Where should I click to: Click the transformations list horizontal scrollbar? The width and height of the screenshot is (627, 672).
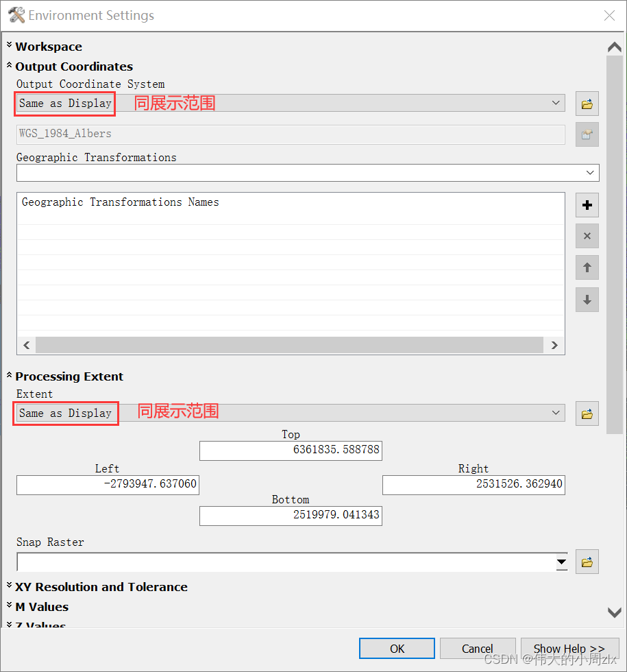pyautogui.click(x=289, y=345)
